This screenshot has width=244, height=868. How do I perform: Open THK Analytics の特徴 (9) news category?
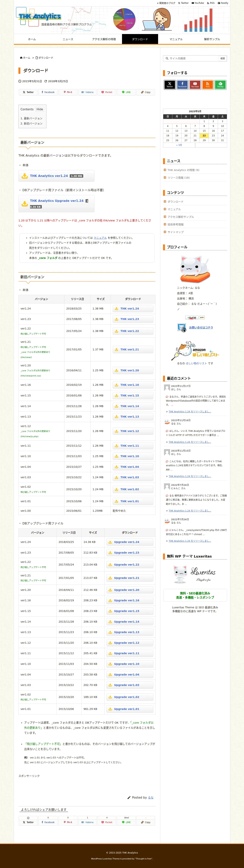tap(183, 170)
